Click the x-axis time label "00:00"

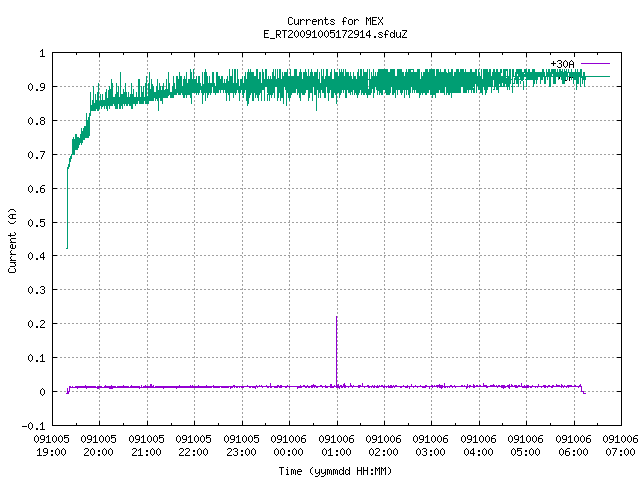(x=289, y=452)
